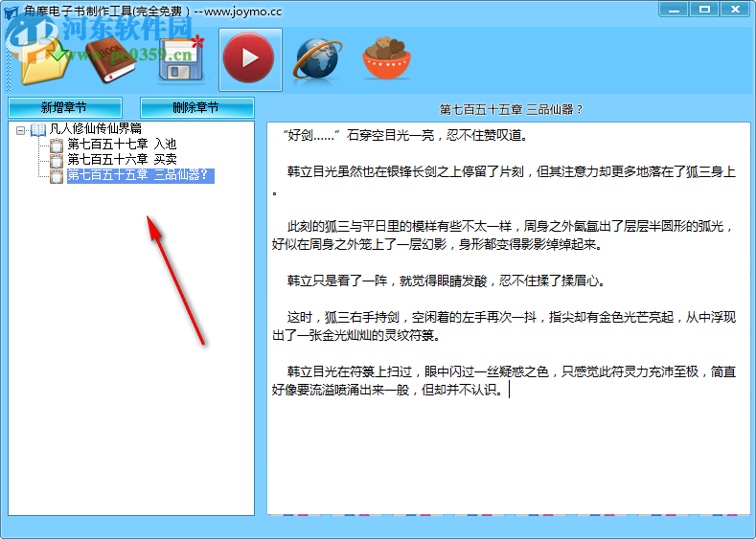This screenshot has height=539, width=756.
Task: Click the open-book icon of 凡人修仙传仙界篇
Action: pyautogui.click(x=38, y=129)
